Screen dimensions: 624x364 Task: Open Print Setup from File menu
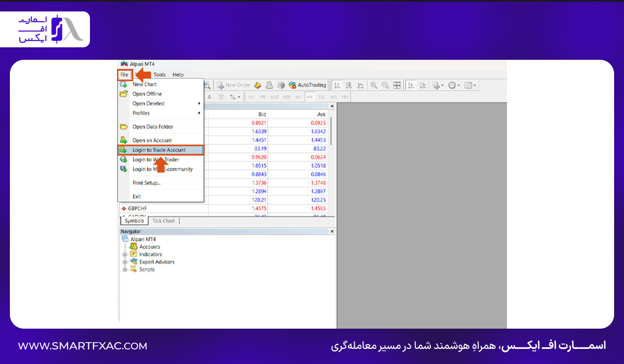click(x=161, y=183)
